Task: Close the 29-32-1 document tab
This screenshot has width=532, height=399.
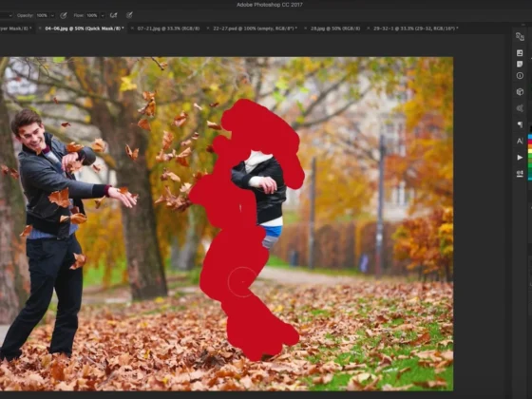Action: point(369,28)
